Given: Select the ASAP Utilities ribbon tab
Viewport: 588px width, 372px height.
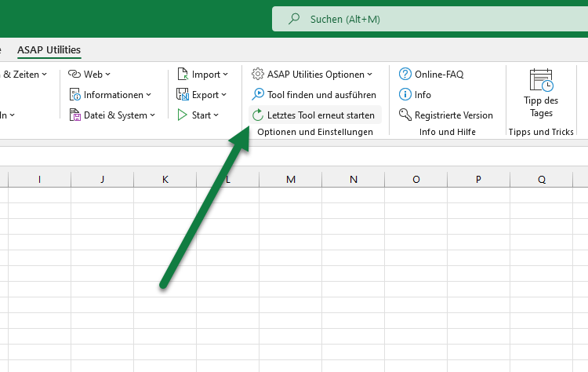Looking at the screenshot, I should click(49, 50).
